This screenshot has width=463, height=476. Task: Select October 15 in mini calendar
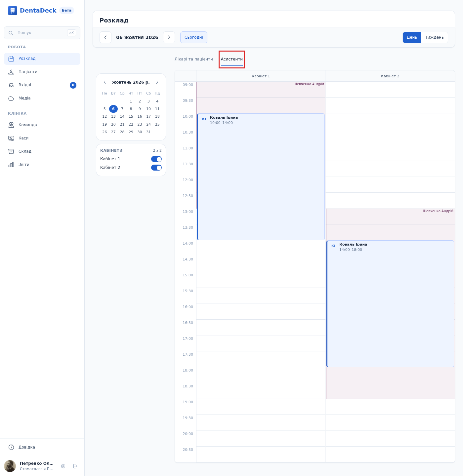coord(131,117)
